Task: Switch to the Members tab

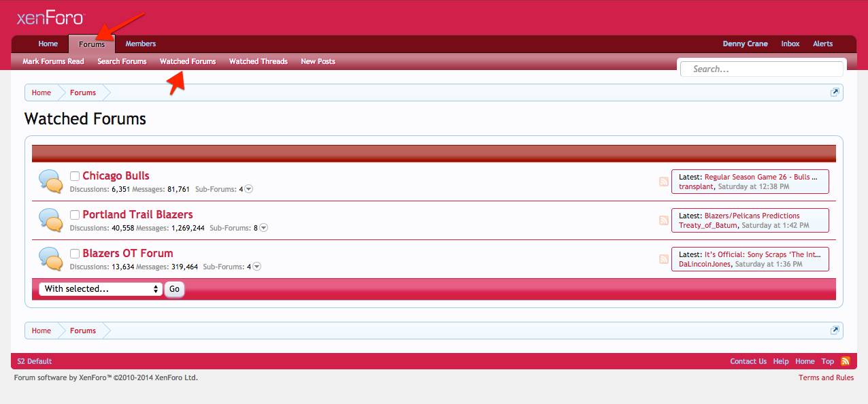Action: coord(141,44)
